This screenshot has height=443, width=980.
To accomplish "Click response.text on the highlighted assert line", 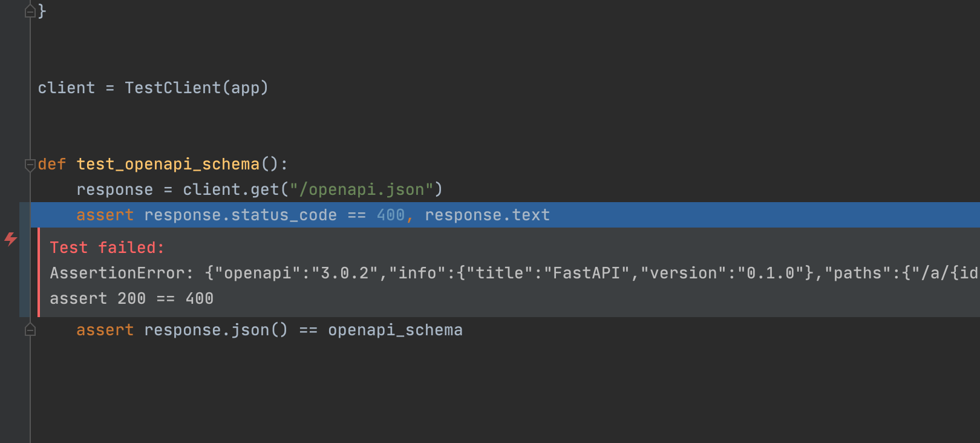I will click(487, 215).
